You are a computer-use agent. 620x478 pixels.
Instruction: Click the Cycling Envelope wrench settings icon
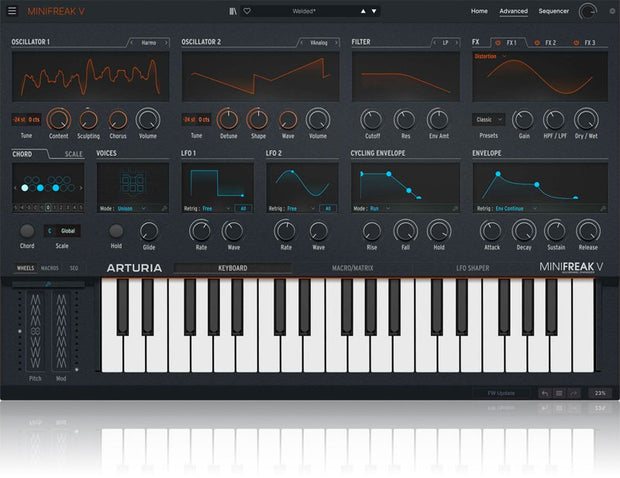coord(455,208)
